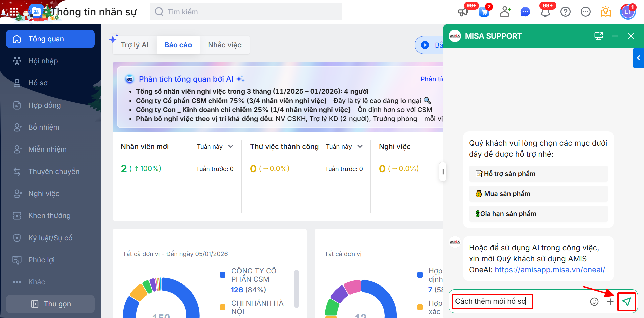Click the legend scrollbar in company chart
Screen dimensions: 644x318
tap(297, 289)
